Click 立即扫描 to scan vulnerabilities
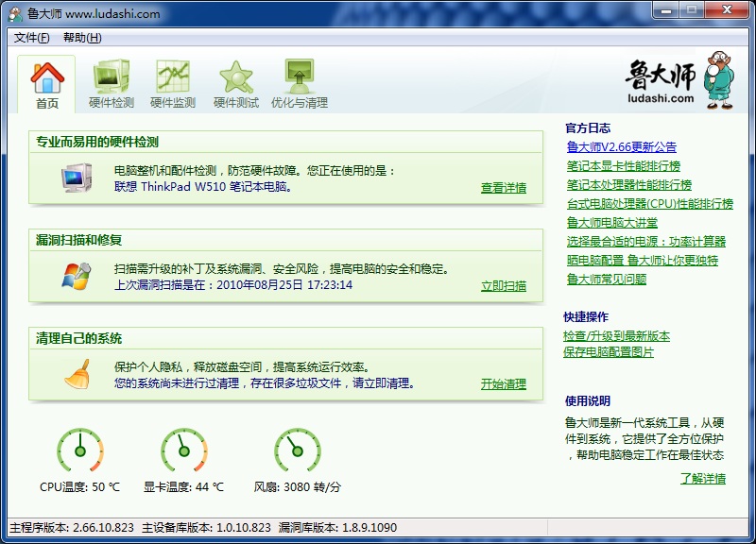The height and width of the screenshot is (544, 756). coord(504,286)
